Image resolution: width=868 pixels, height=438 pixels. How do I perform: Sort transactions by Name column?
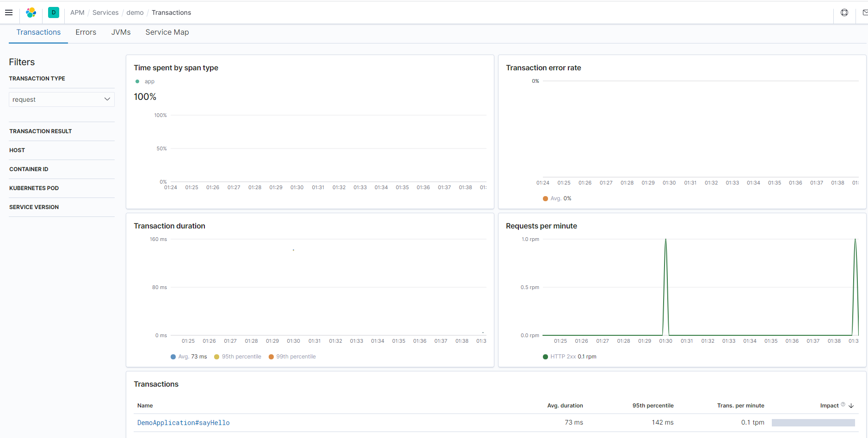[x=145, y=406]
